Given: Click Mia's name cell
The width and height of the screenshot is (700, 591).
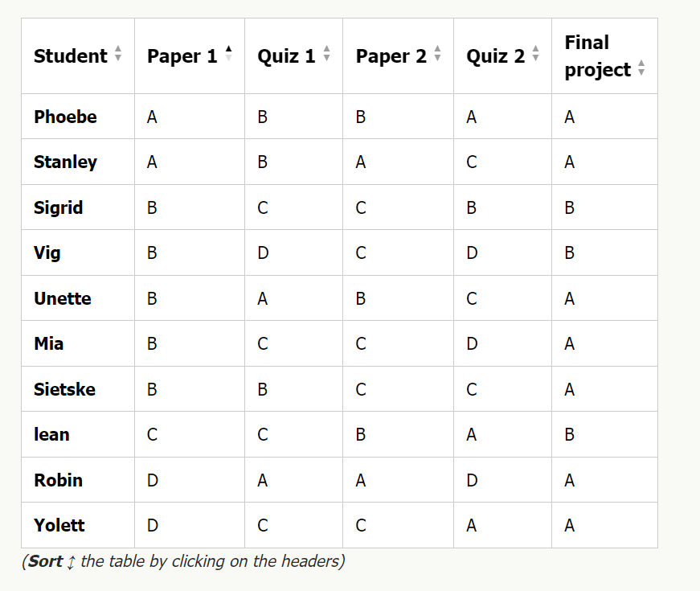Looking at the screenshot, I should coord(48,343).
